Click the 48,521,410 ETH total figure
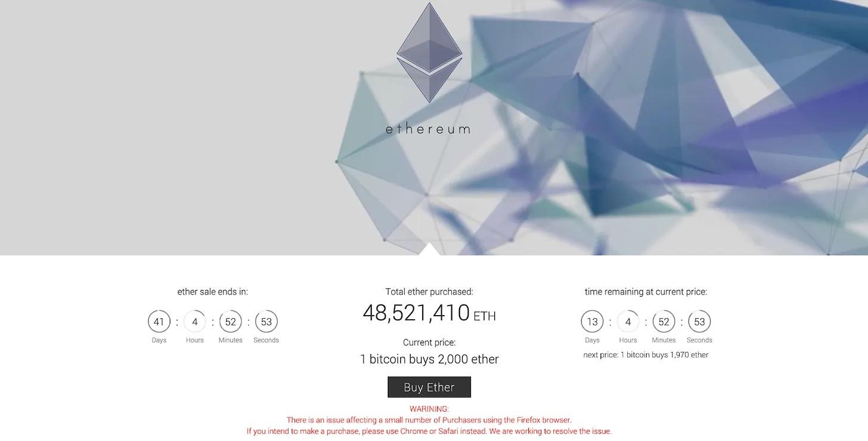868x441 pixels. 429,313
